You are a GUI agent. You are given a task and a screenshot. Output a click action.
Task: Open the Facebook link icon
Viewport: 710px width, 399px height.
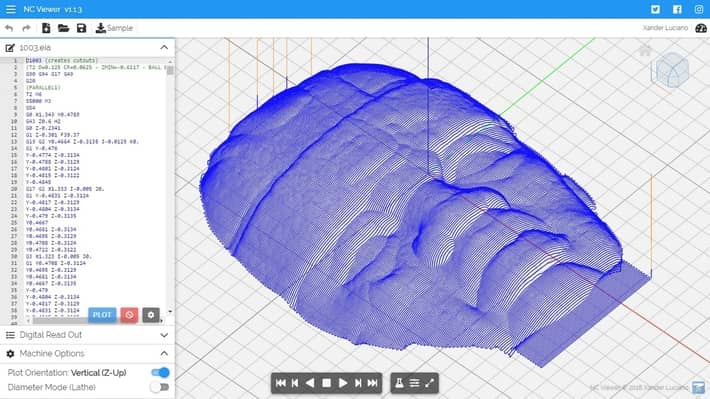tap(677, 9)
